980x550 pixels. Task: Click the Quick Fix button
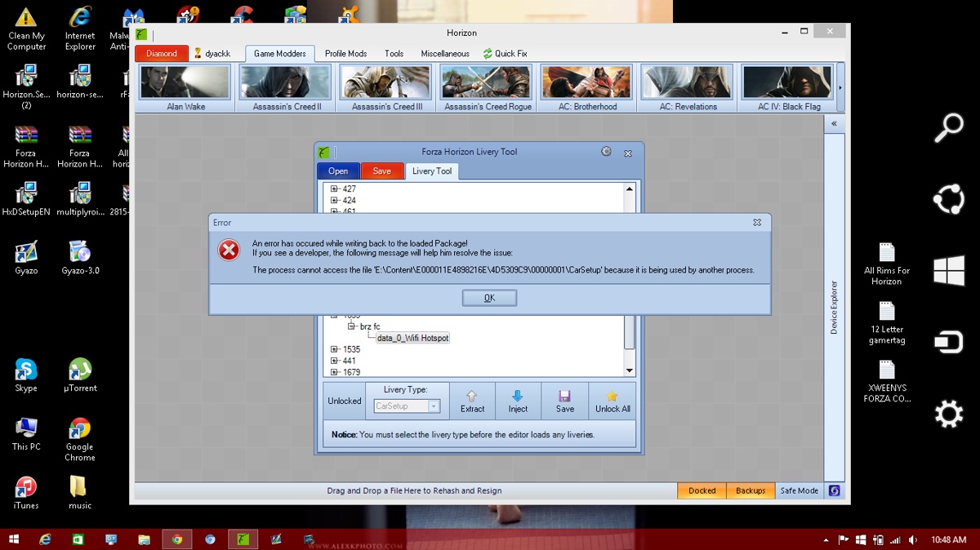point(505,54)
